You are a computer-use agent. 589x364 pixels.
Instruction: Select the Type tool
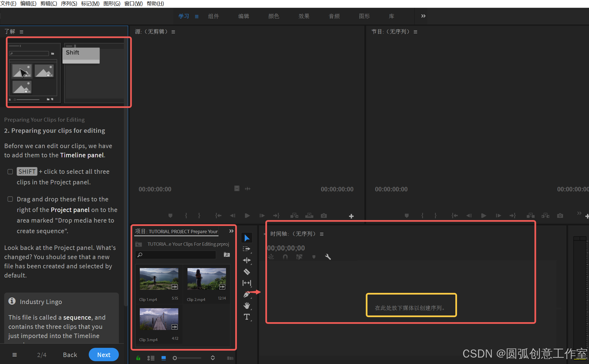pyautogui.click(x=247, y=317)
